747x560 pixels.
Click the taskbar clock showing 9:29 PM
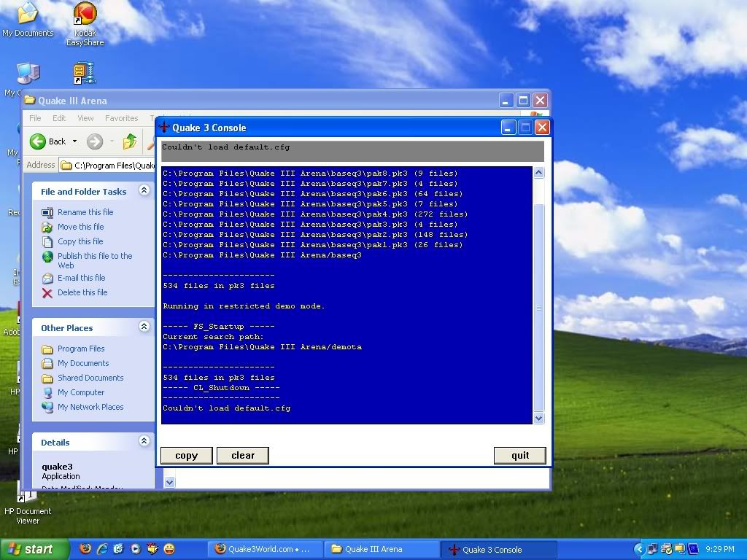(x=720, y=549)
